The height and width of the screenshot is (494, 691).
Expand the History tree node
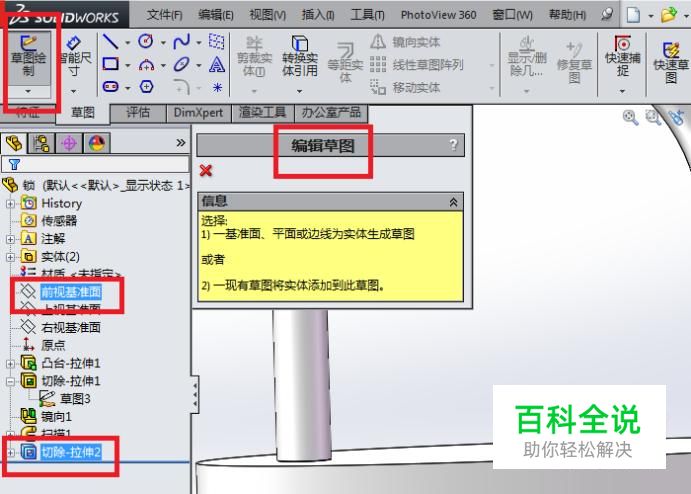tap(11, 204)
